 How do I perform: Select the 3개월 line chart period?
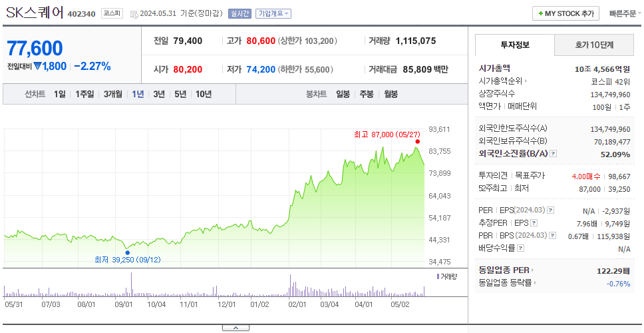113,94
